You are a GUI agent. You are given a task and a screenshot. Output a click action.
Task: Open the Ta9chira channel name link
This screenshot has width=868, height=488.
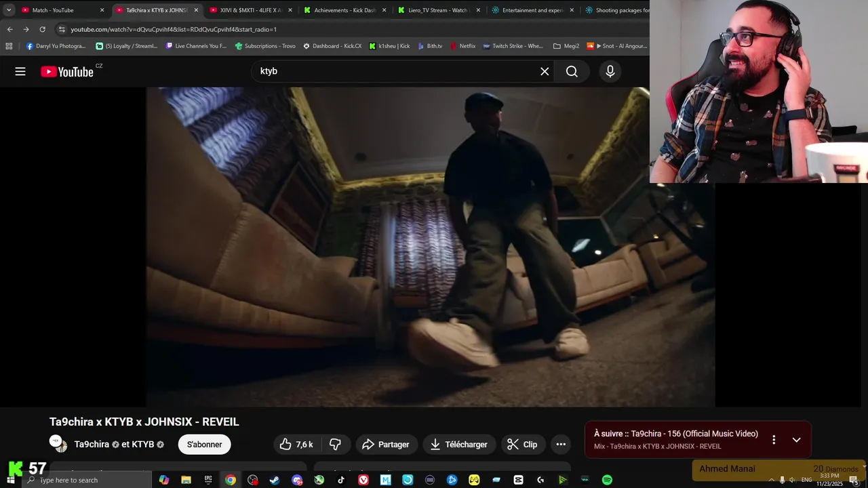[92, 445]
